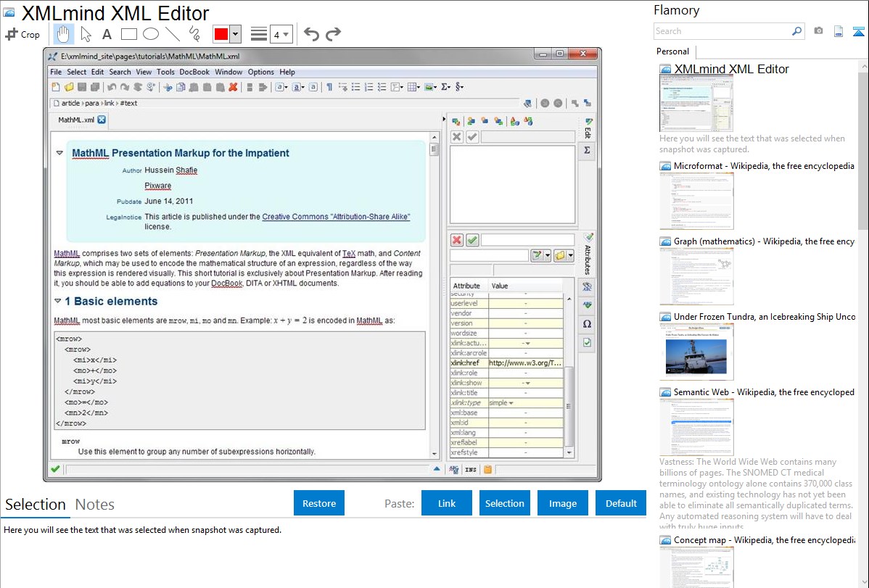The width and height of the screenshot is (869, 588).
Task: Click the para node in breadcrumb path
Action: pyautogui.click(x=91, y=103)
